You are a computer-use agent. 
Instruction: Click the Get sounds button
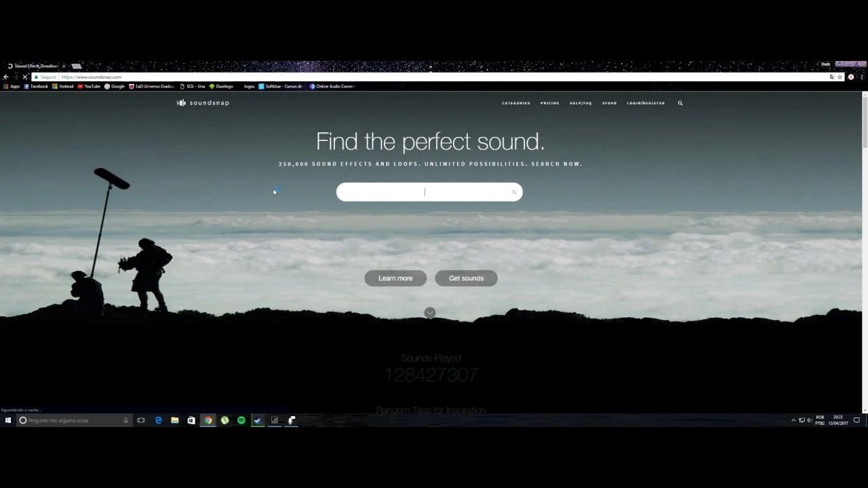tap(466, 278)
